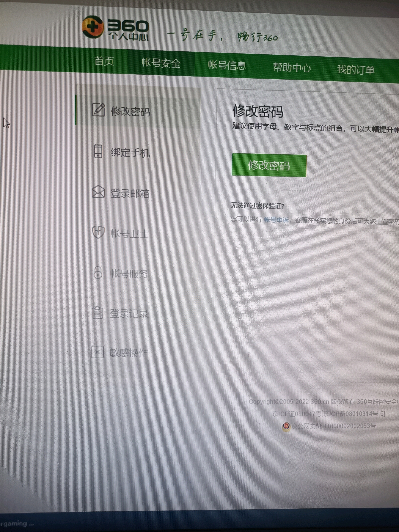
Task: Open 登录邮箱 sidebar entry
Action: click(x=130, y=194)
